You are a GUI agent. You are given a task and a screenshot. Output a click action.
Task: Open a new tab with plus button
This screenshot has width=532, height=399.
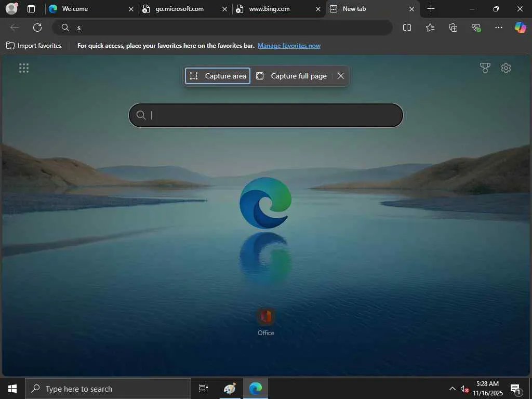431,9
